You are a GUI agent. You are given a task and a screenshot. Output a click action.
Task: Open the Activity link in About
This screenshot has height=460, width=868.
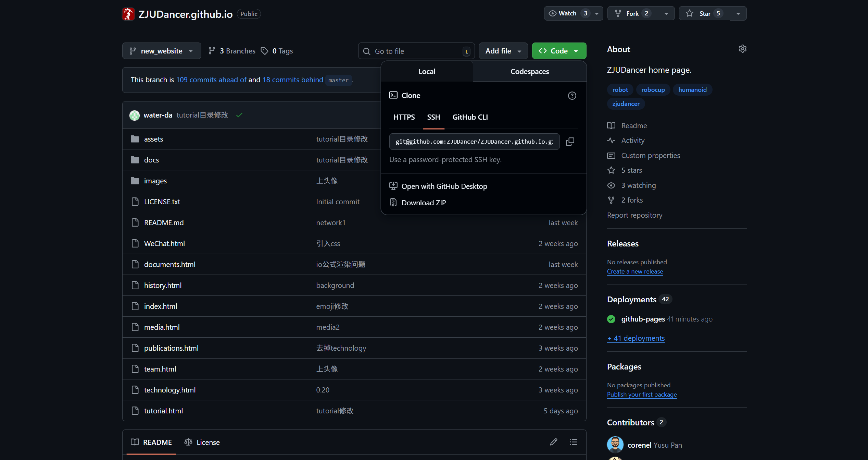pos(633,140)
